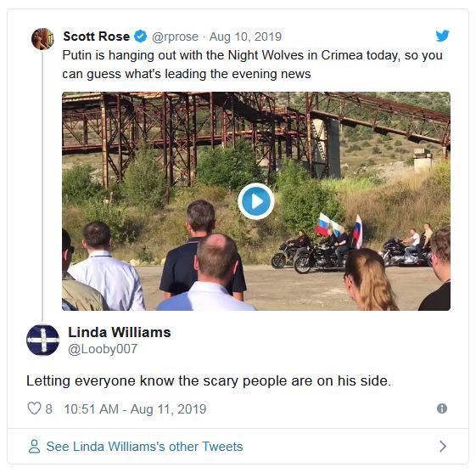476x473 pixels.
Task: Open the Twitter Ads info icon
Action: [x=442, y=408]
